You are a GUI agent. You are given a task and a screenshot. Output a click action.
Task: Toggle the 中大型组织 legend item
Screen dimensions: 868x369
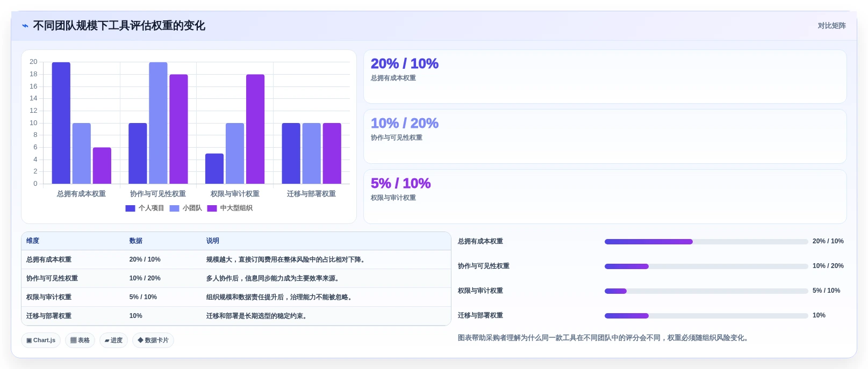point(230,208)
